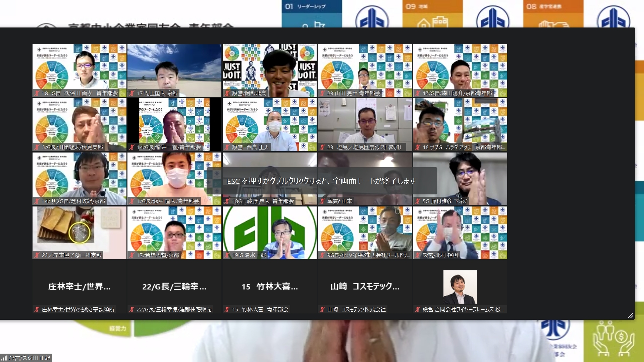Screen dimensions: 644x362
Task: Select 瀬戸 直人 masked participant tile
Action: pyautogui.click(x=174, y=179)
